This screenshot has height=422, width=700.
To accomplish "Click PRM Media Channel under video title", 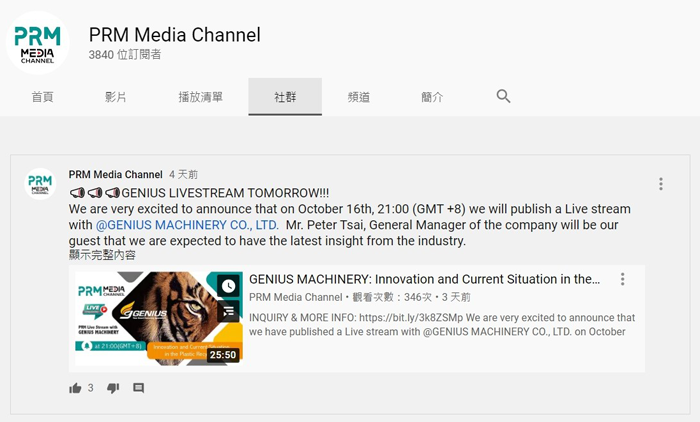I will [x=296, y=297].
